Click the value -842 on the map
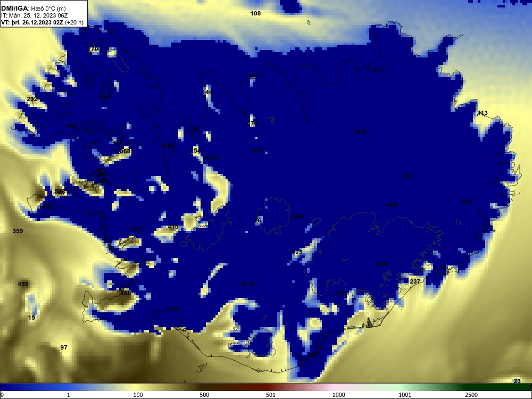Screen dimensions: 532x399 click(361, 131)
